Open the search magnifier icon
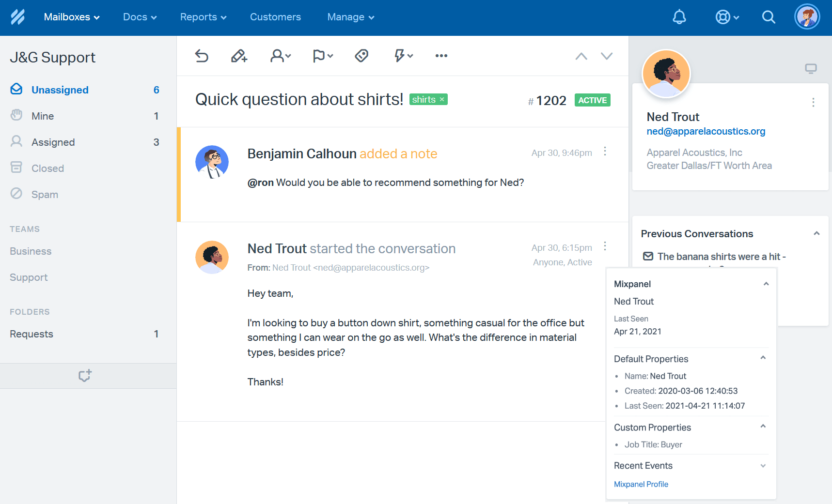The height and width of the screenshot is (504, 832). 768,17
